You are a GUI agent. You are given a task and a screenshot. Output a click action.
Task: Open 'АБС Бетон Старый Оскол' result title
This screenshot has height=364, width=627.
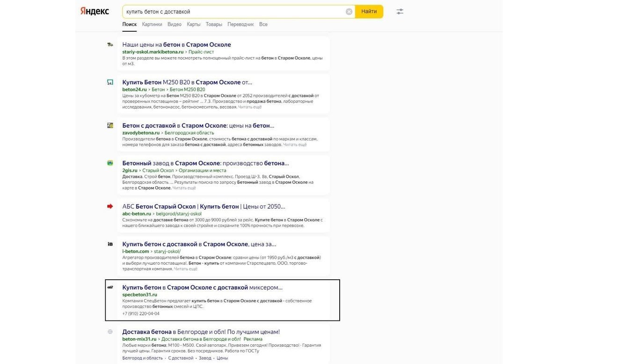tap(204, 206)
